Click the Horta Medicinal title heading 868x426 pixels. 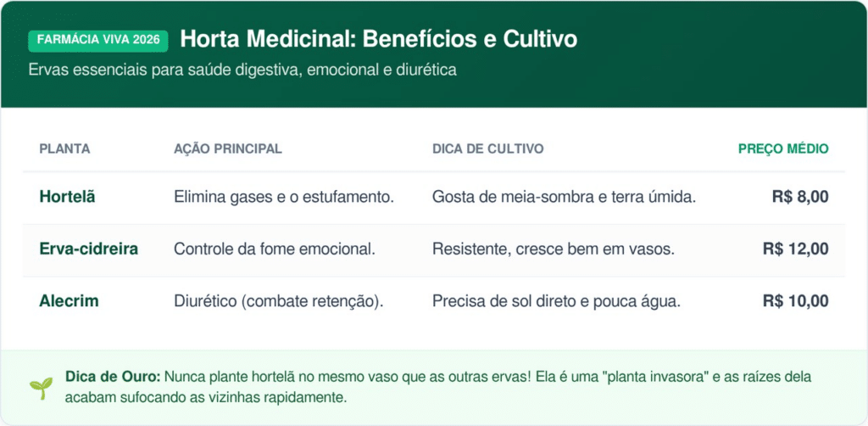coord(378,39)
